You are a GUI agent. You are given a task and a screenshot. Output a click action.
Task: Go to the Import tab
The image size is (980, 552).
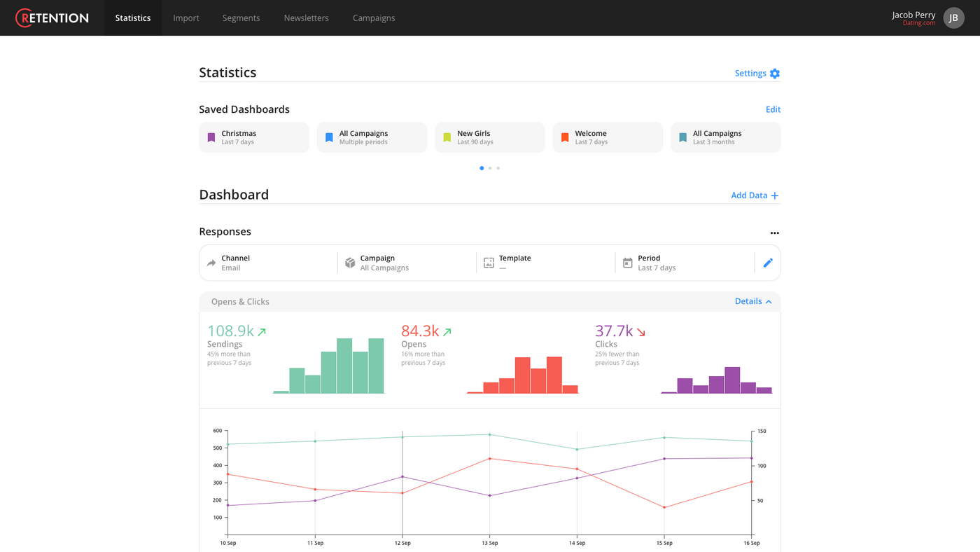pyautogui.click(x=186, y=18)
